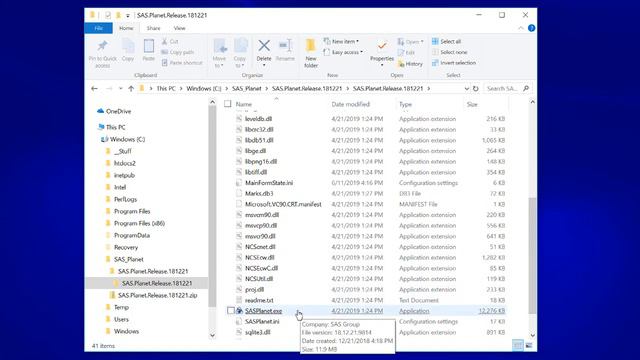This screenshot has width=640, height=360.
Task: Collapse the ribbon with the chevron
Action: click(521, 28)
